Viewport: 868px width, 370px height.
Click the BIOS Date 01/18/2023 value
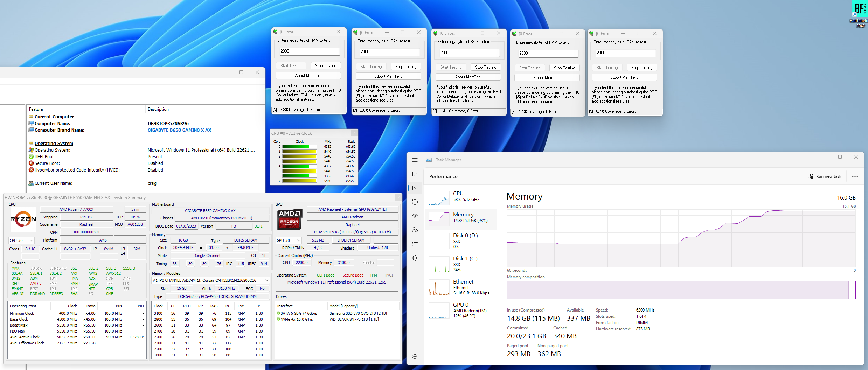[x=186, y=226]
